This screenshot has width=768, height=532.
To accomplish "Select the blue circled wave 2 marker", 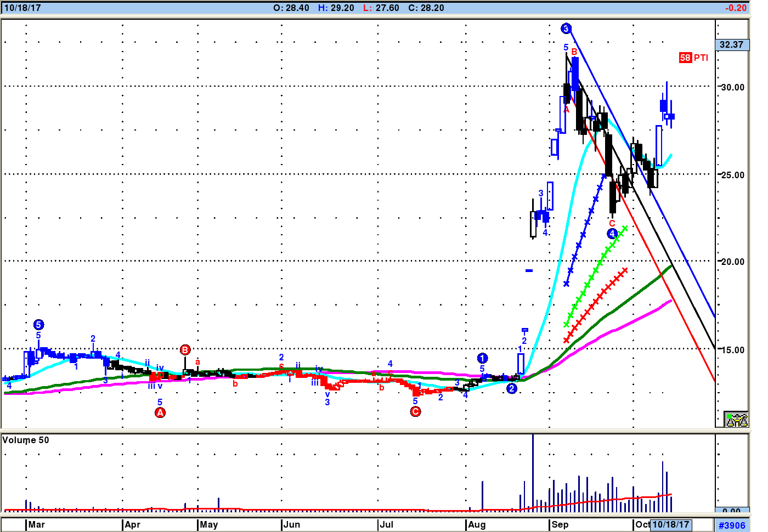I will tap(511, 388).
